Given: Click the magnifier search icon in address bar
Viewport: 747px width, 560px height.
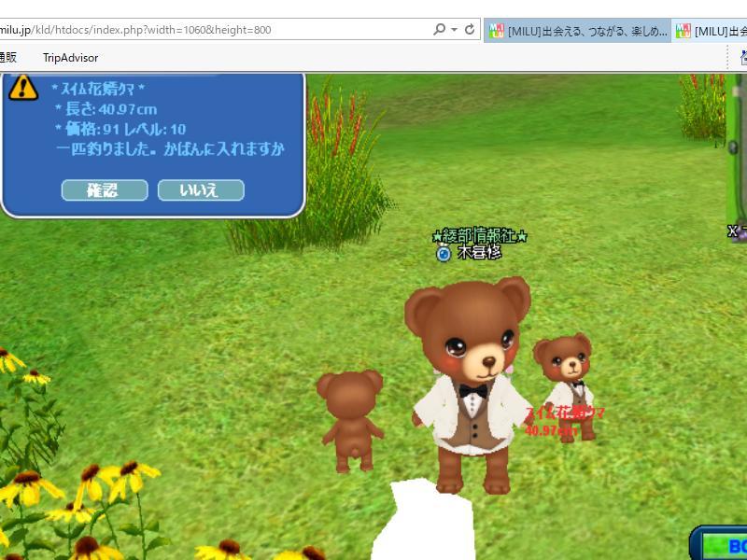Looking at the screenshot, I should click(439, 29).
